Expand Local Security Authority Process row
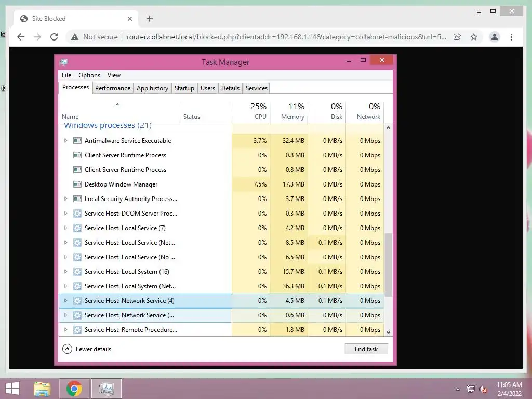Viewport: 532px width, 399px height. click(65, 199)
